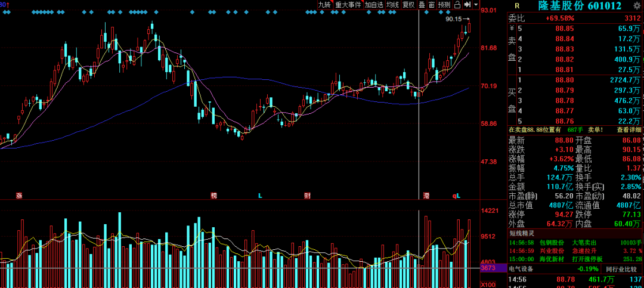
Task: Click the 财 marker on the chart axis
Action: coord(307,196)
